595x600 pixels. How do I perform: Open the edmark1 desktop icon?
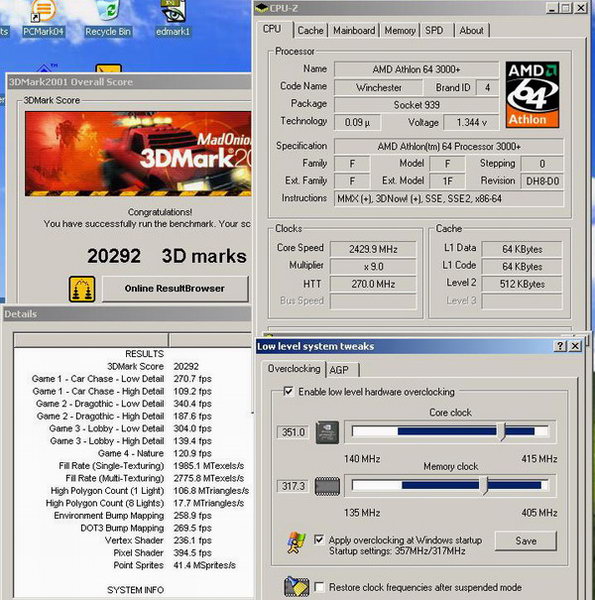(173, 17)
